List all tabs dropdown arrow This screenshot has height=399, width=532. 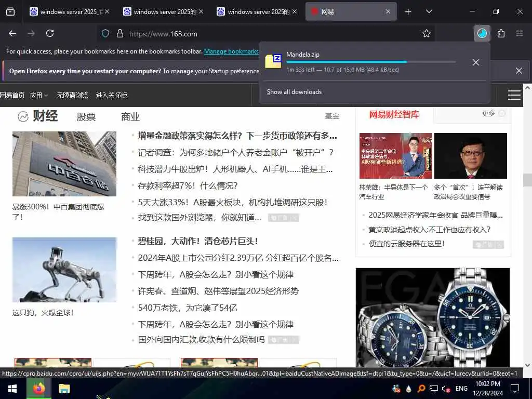pyautogui.click(x=429, y=12)
